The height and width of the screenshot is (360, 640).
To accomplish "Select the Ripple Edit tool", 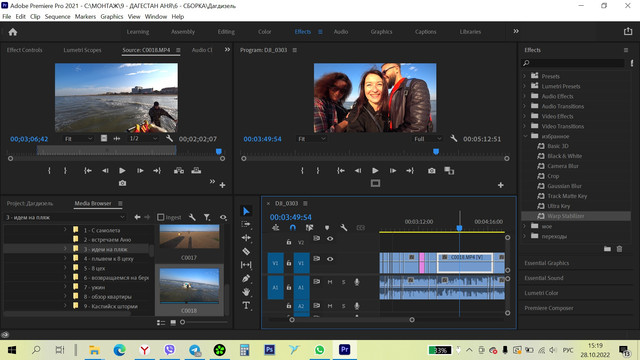I will 246,238.
